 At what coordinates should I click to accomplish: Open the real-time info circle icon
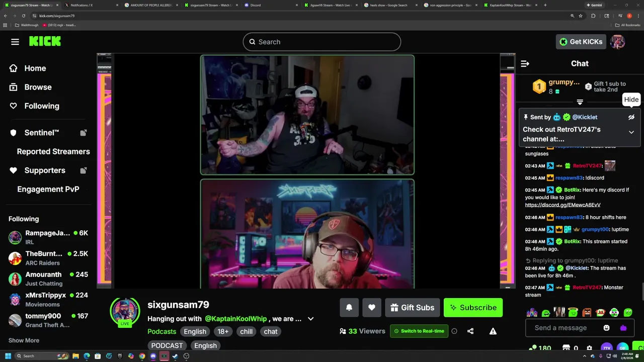click(454, 331)
